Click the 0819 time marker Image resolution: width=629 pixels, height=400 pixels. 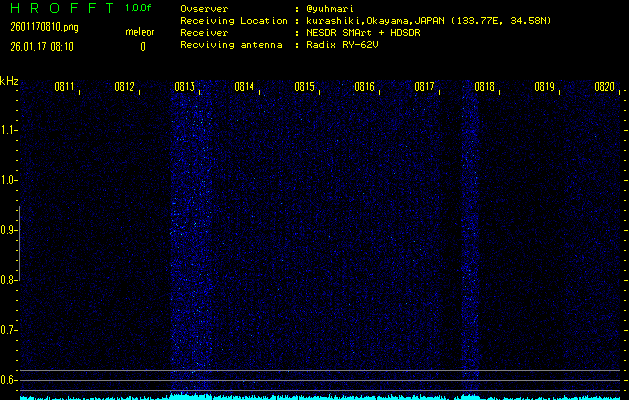point(544,87)
